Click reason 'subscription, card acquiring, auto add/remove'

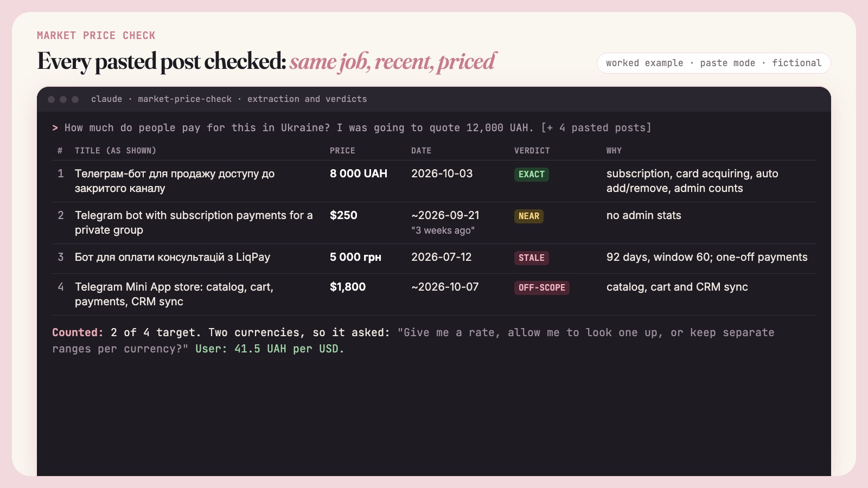[692, 181]
